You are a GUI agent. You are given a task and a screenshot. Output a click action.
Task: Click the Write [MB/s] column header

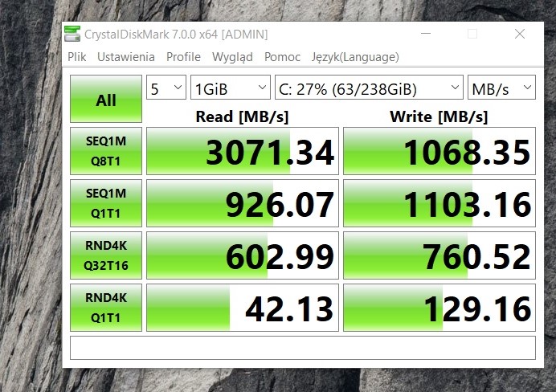pyautogui.click(x=439, y=116)
